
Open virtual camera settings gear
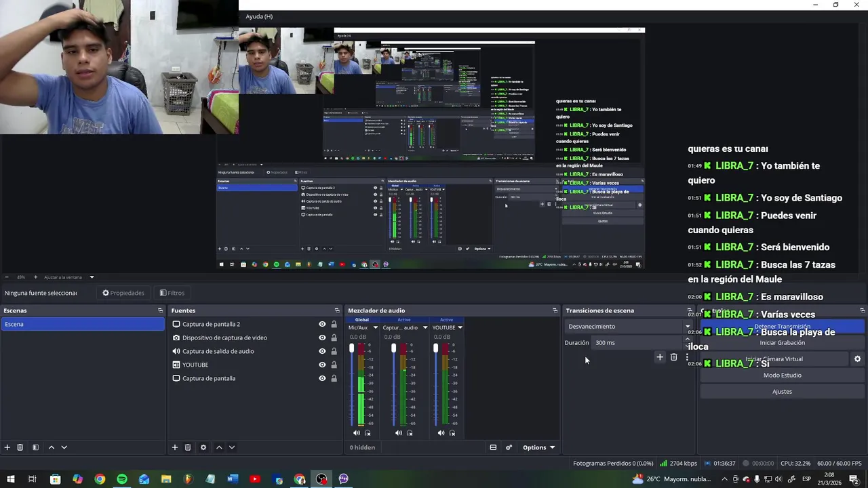pos(857,359)
